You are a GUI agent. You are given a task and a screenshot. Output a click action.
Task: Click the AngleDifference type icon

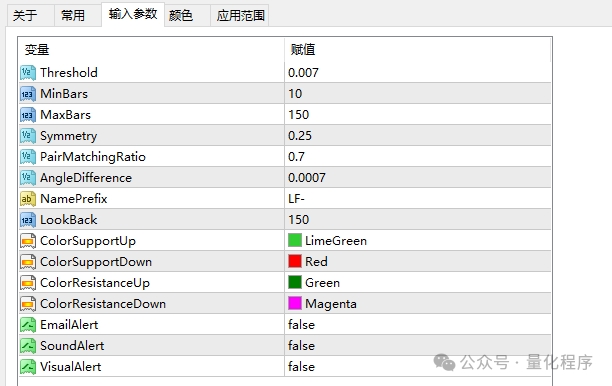click(28, 178)
